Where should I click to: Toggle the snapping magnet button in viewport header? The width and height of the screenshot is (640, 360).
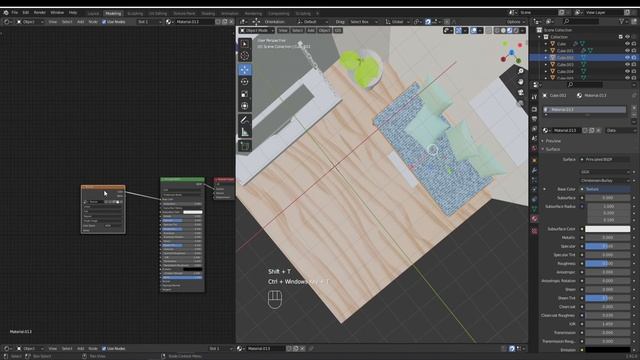point(428,22)
